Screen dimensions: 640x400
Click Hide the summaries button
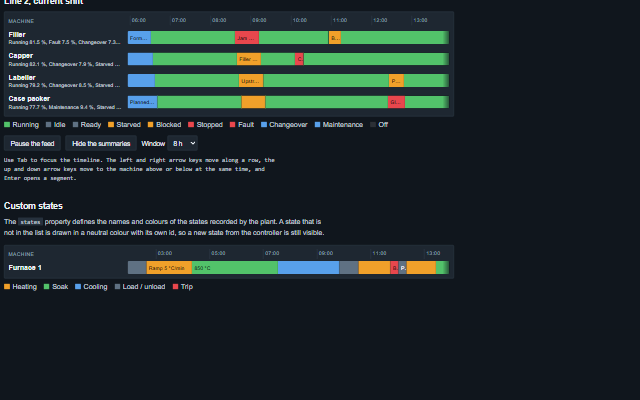(101, 143)
